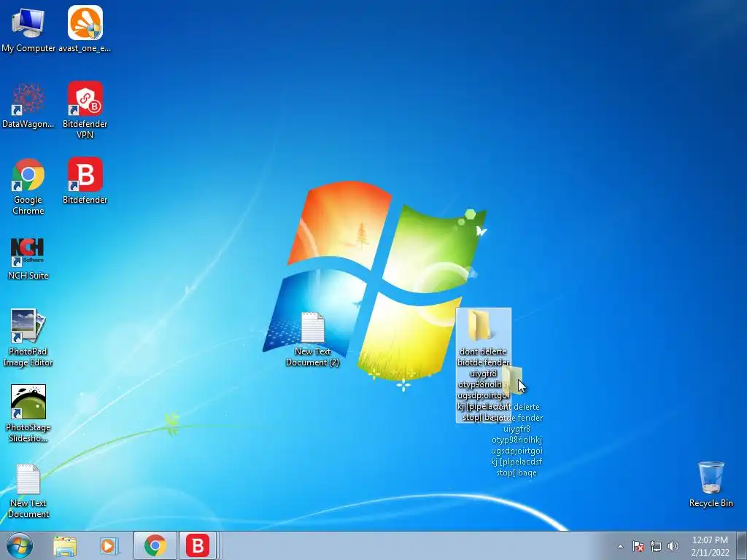Open the volume speaker tray icon

[x=673, y=546]
